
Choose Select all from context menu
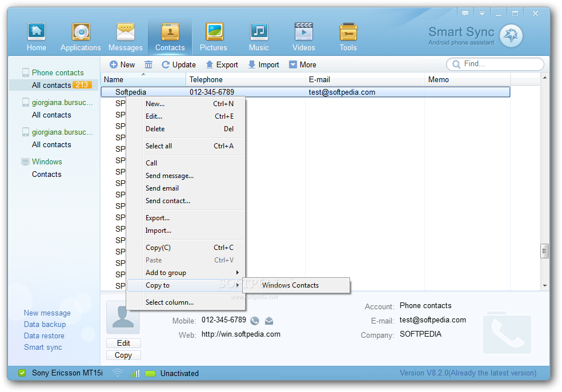pyautogui.click(x=186, y=146)
